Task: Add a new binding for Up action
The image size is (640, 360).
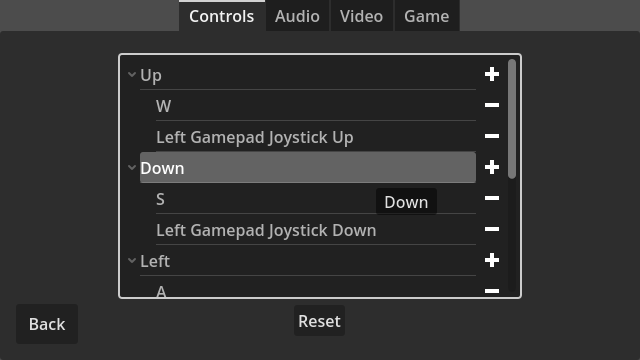Action: click(492, 74)
